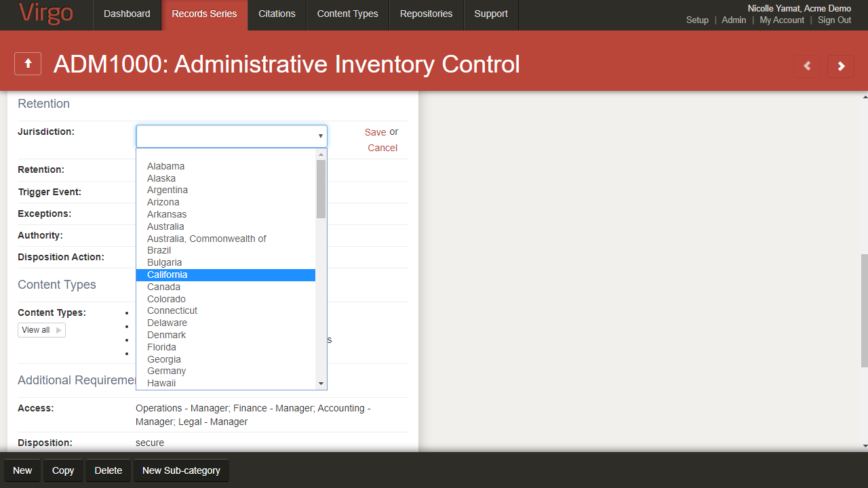Expand the Jurisdiction combo box
Screen dimensions: 868x488
click(x=231, y=136)
